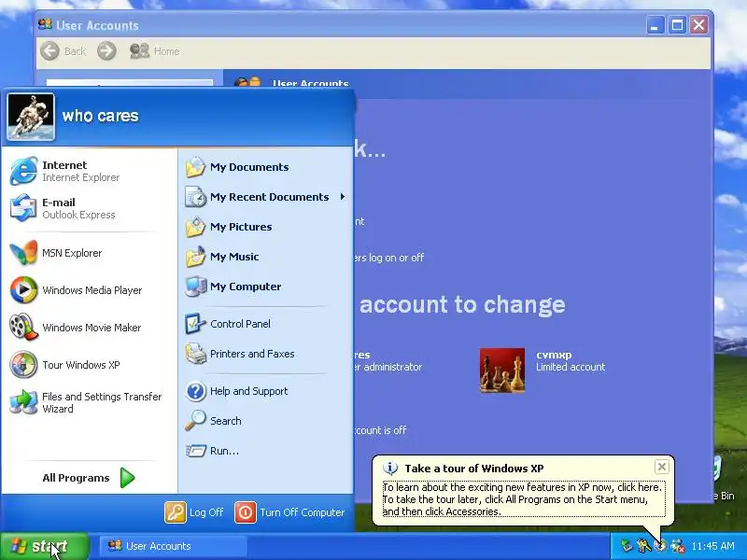
Task: Click Turn Off Computer button
Action: (289, 512)
